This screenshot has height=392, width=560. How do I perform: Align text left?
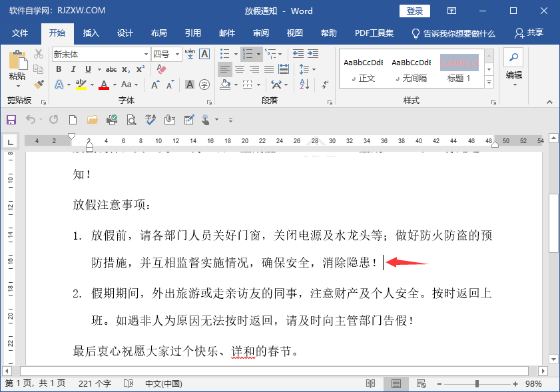click(225, 69)
